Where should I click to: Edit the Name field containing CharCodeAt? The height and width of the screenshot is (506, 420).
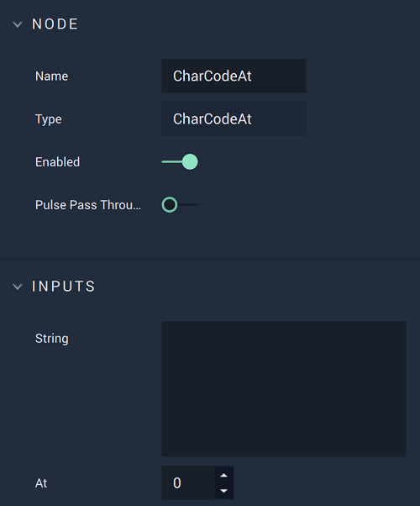pos(234,76)
